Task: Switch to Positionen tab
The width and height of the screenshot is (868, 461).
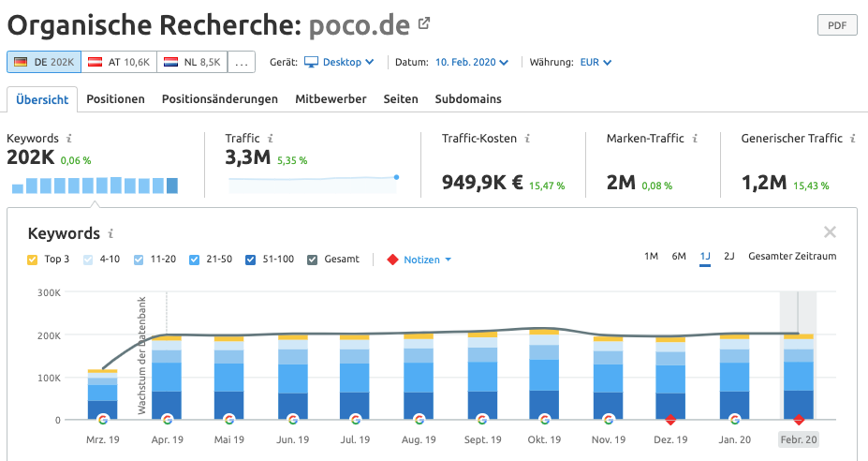Action: click(x=116, y=99)
